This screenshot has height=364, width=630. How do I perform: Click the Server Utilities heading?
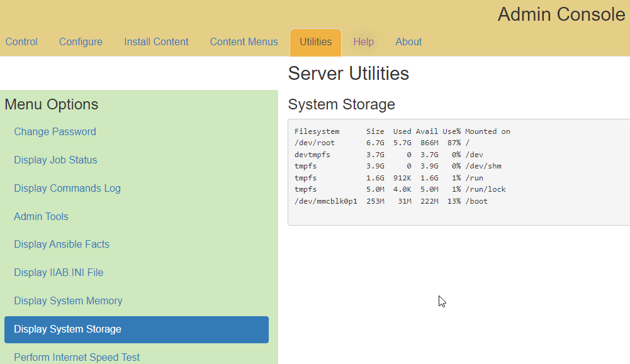348,74
